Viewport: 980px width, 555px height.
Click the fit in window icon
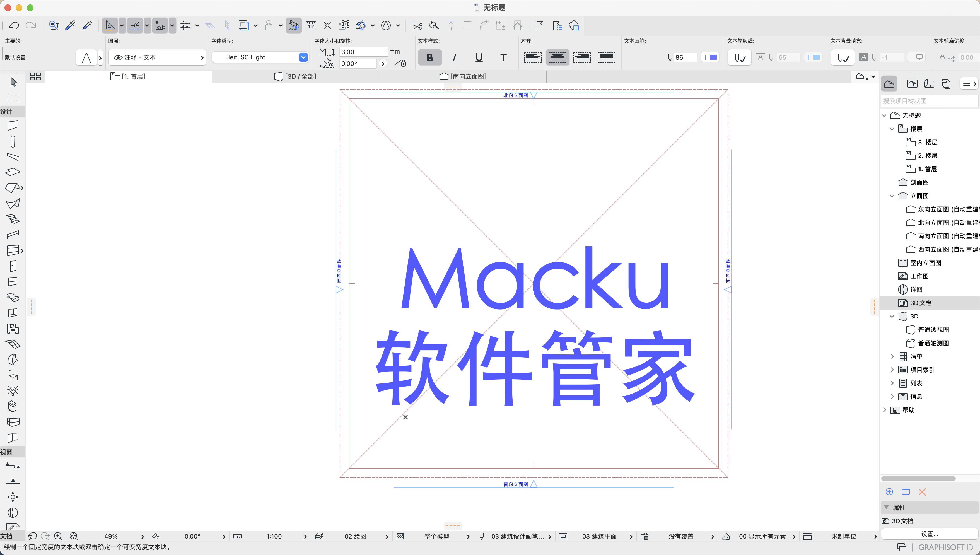pos(74,536)
